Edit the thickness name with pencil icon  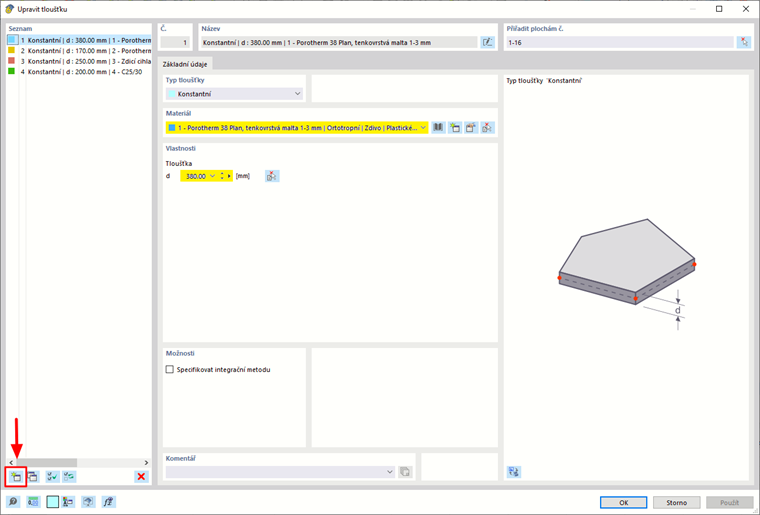pyautogui.click(x=487, y=43)
